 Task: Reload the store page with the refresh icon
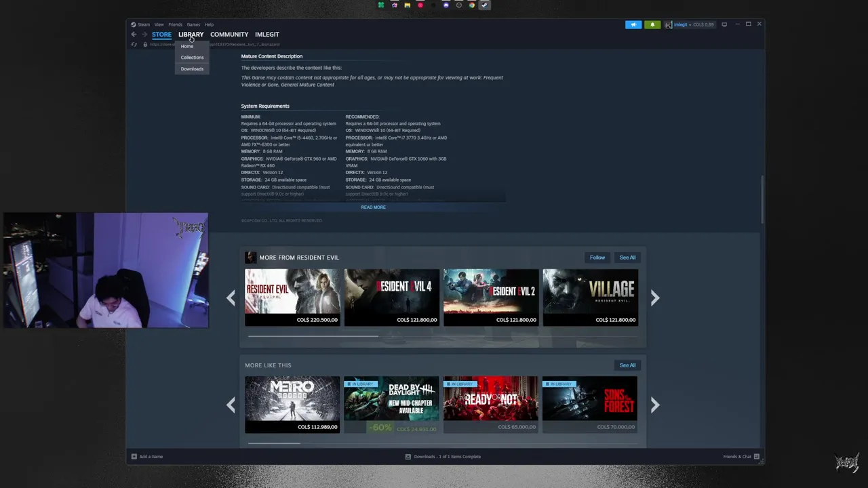[134, 45]
